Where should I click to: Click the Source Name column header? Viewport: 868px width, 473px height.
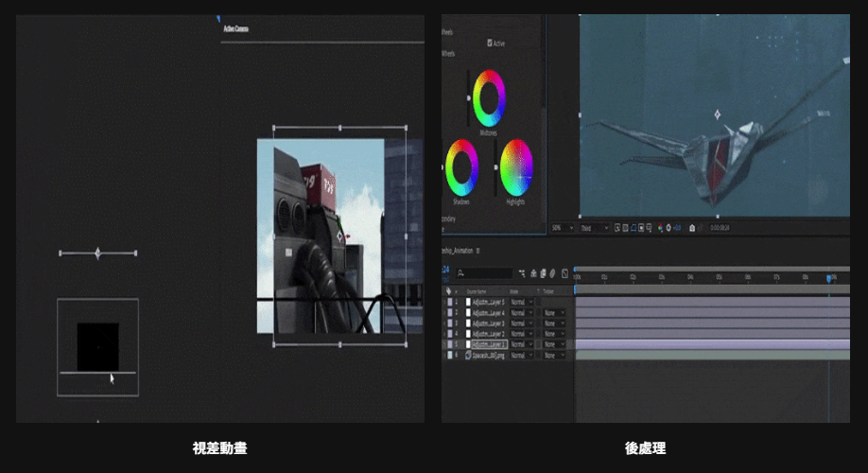click(x=477, y=291)
